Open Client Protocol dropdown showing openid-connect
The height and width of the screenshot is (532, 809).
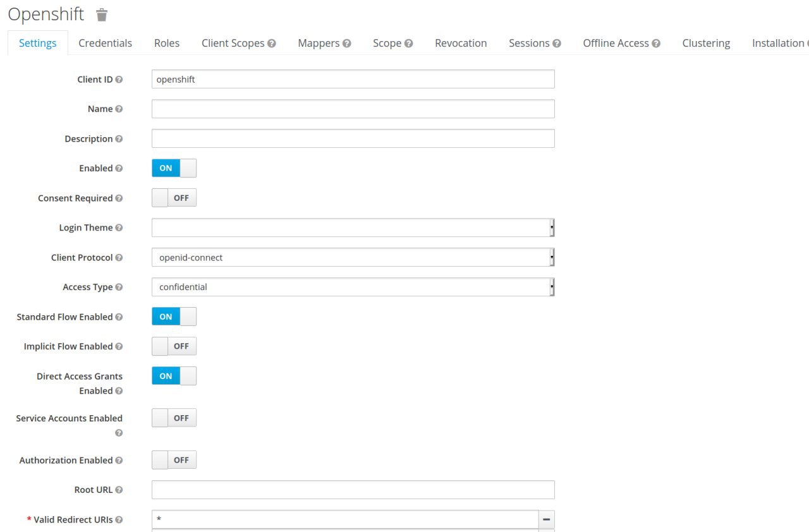point(353,257)
